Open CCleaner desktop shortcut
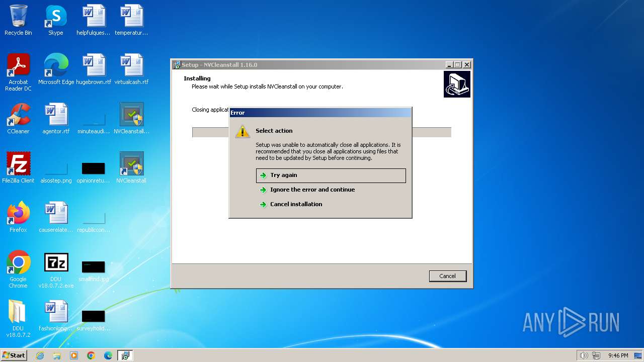The image size is (644, 362). point(18,119)
